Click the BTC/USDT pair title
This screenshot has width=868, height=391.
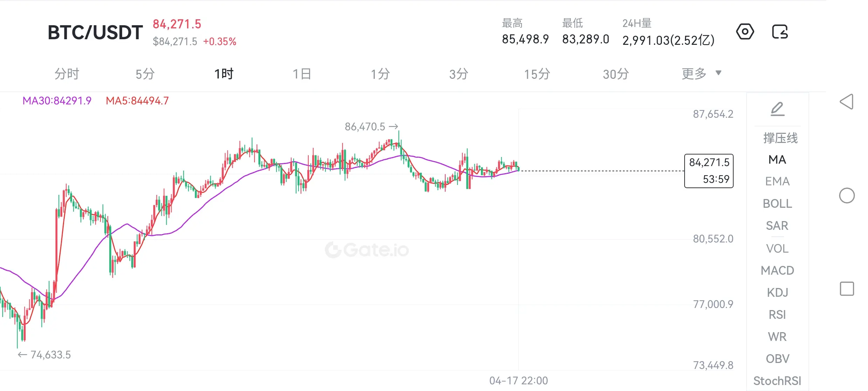(95, 32)
